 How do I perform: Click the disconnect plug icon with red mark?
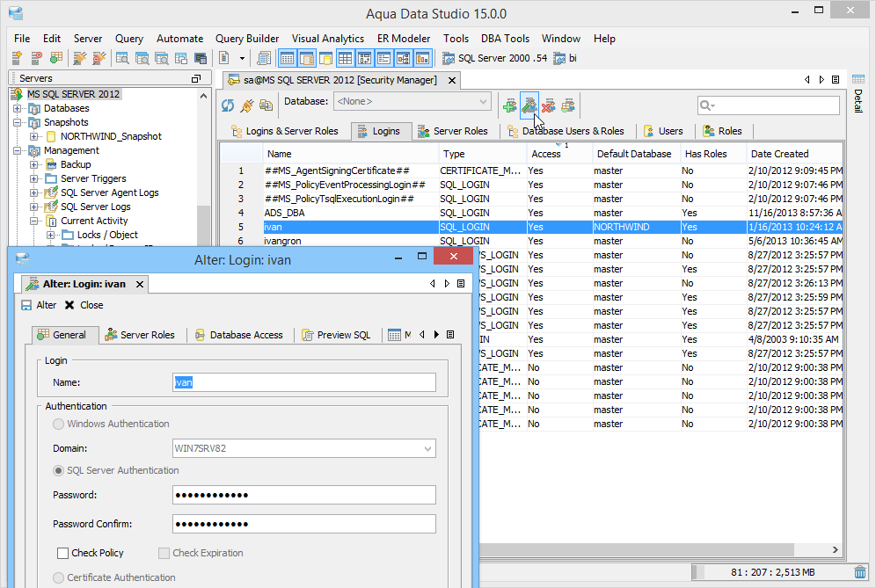point(99,57)
